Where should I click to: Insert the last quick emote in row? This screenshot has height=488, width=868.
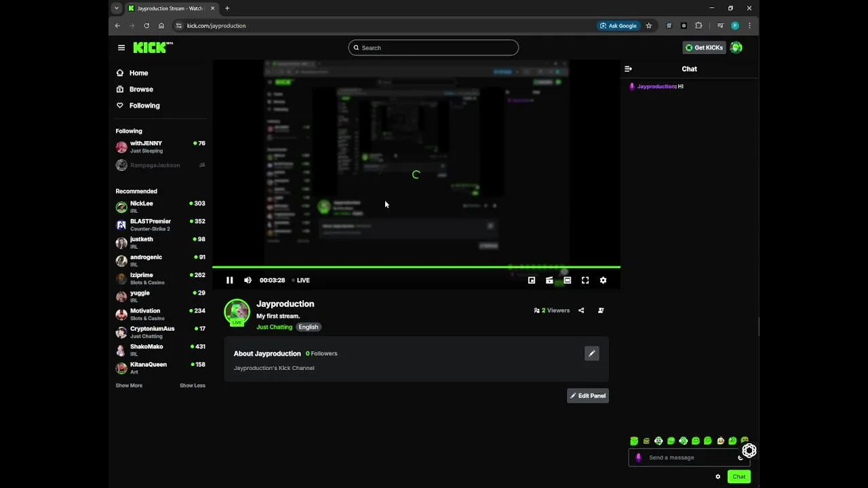[745, 441]
